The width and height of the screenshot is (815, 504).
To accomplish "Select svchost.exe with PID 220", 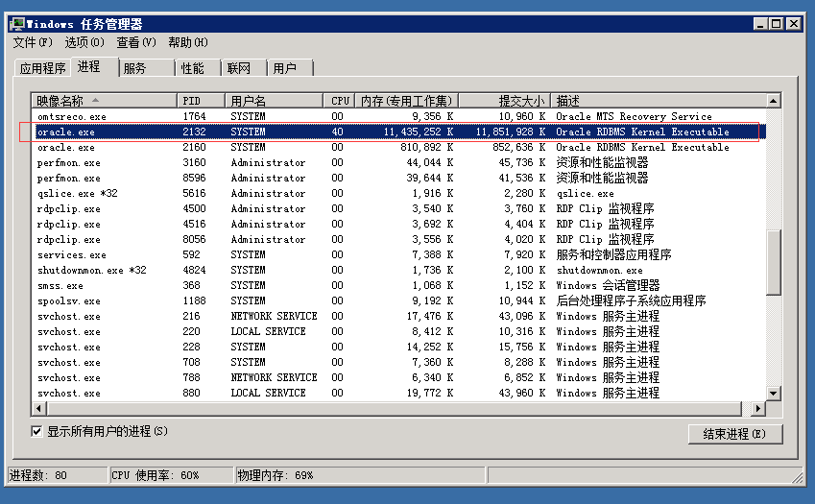I will (398, 331).
